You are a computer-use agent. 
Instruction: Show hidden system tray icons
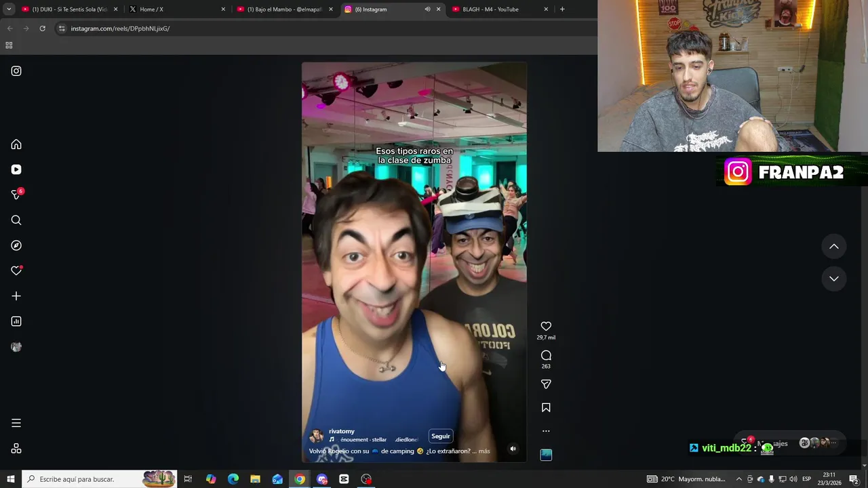739,479
